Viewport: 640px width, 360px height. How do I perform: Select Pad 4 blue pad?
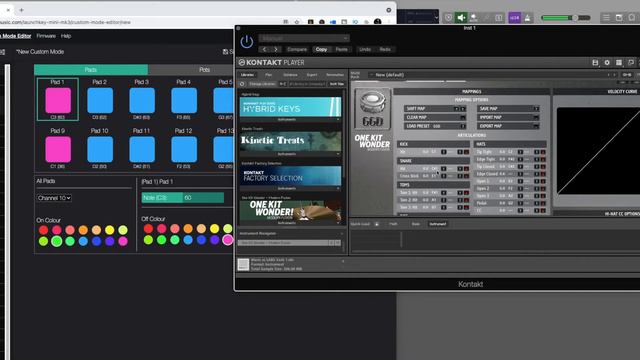(x=184, y=100)
